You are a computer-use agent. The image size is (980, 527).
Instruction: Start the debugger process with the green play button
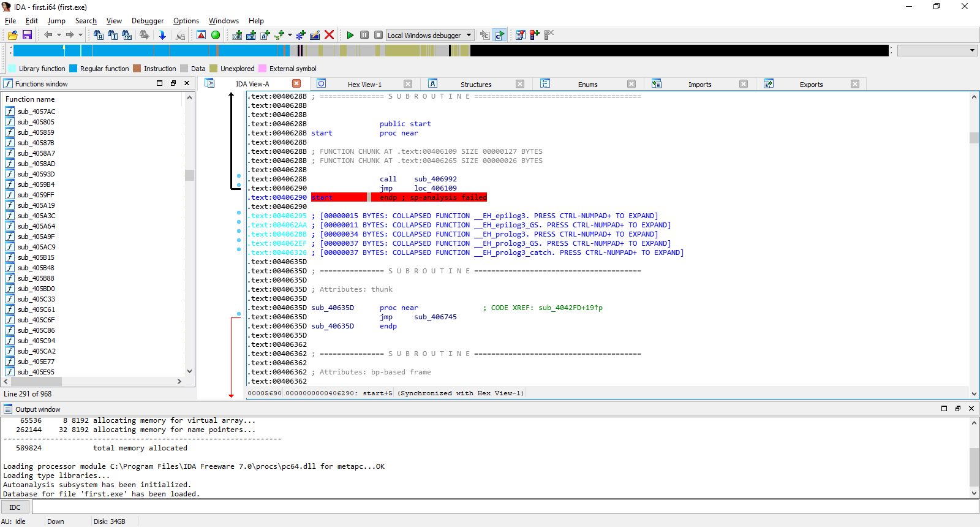point(350,35)
